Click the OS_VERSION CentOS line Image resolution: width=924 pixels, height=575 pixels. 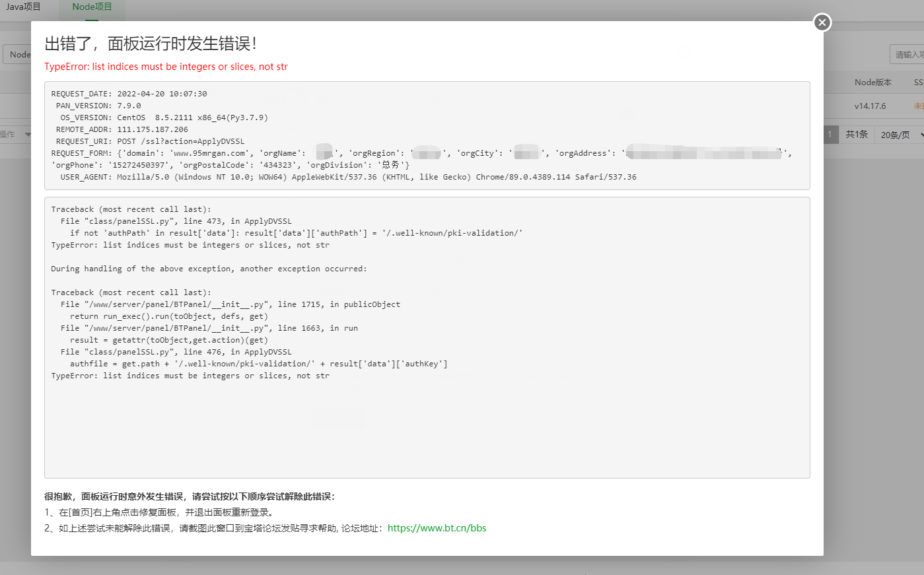pyautogui.click(x=164, y=118)
